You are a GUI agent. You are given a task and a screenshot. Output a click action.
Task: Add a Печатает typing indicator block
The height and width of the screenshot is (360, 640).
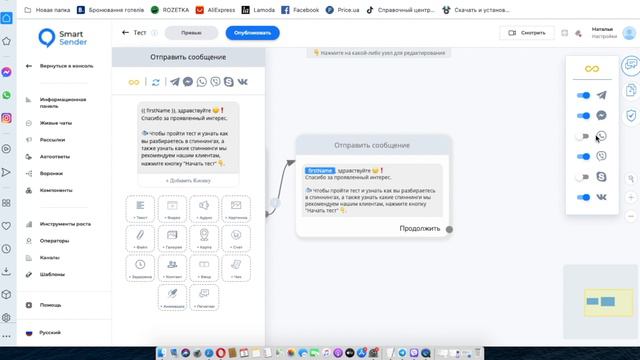coord(204,298)
